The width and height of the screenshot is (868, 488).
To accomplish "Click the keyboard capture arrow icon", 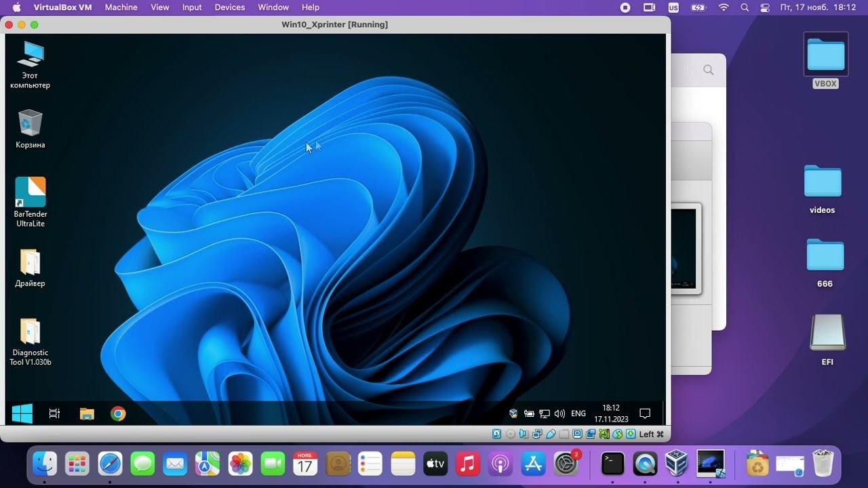I will click(631, 434).
